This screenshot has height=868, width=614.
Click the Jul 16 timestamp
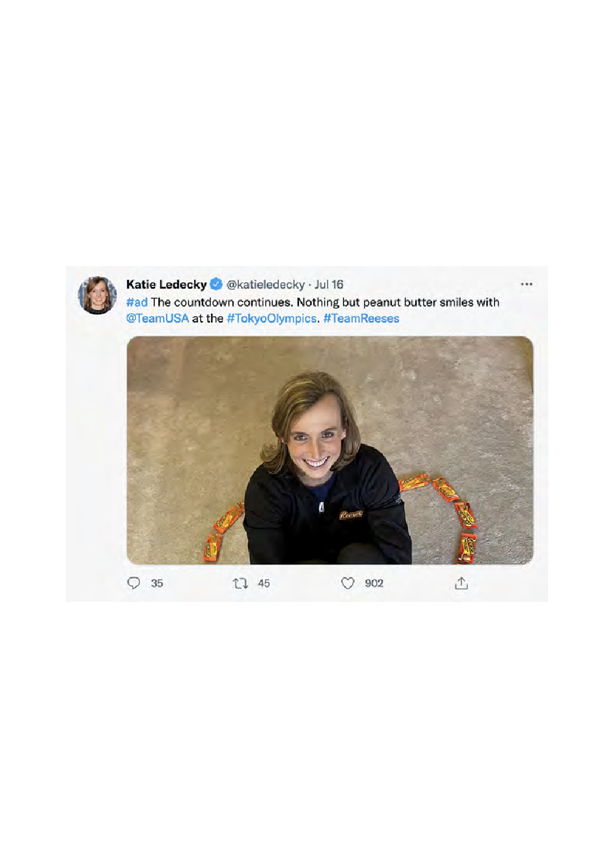[x=329, y=285]
